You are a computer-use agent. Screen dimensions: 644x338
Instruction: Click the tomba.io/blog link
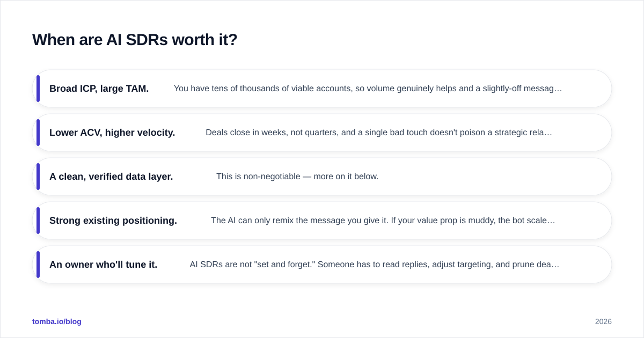coord(57,321)
